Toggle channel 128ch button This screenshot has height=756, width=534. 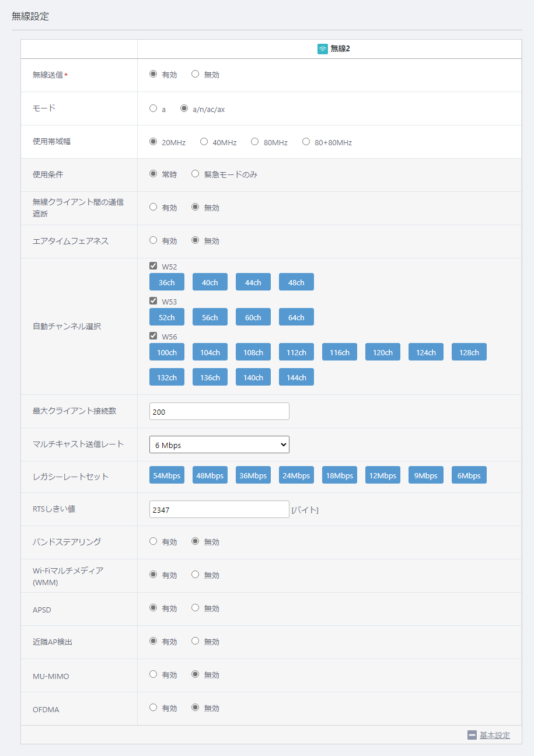click(x=469, y=352)
